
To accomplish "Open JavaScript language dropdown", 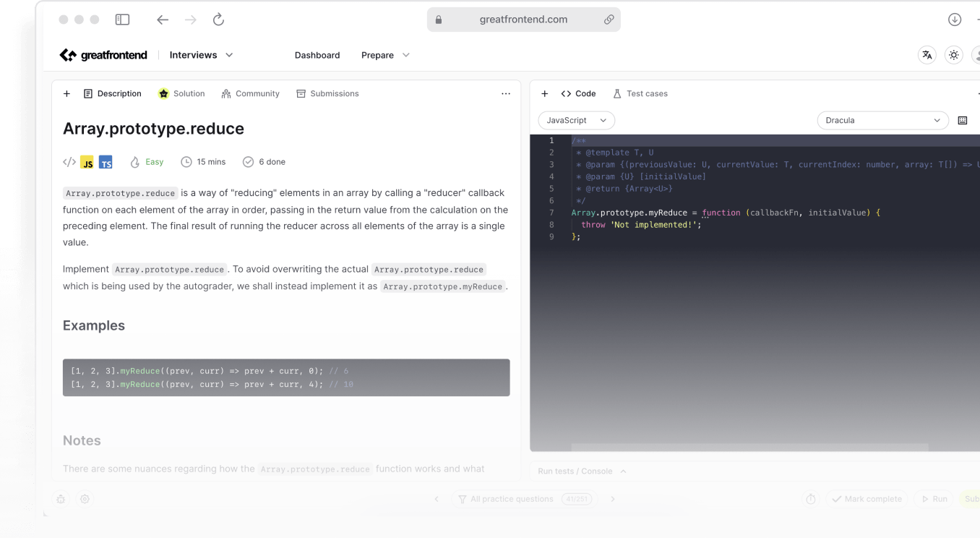I will 577,120.
